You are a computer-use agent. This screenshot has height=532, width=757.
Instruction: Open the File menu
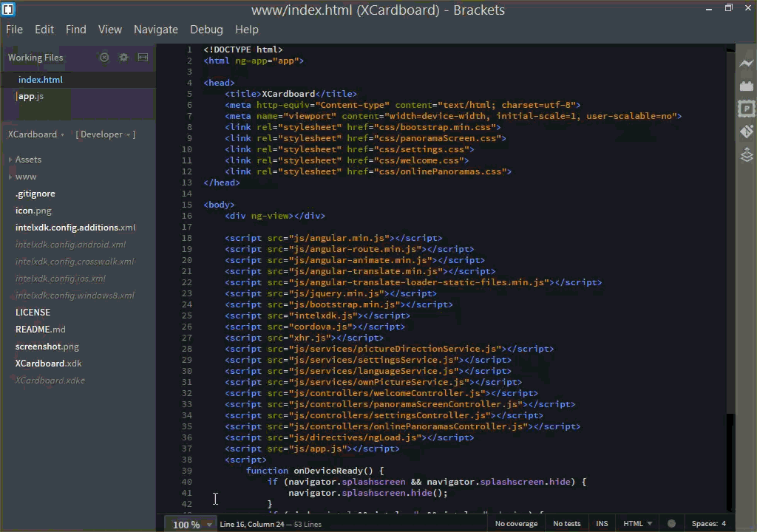[15, 30]
